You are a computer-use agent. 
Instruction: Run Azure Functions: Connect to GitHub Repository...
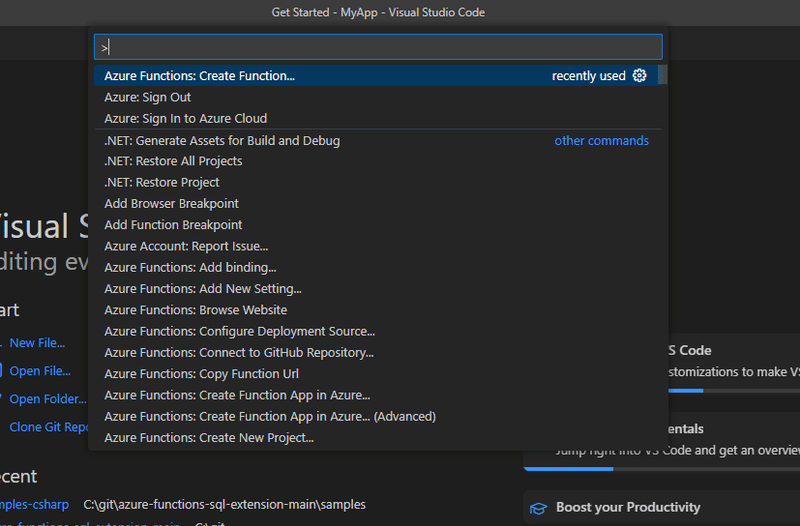click(376, 353)
